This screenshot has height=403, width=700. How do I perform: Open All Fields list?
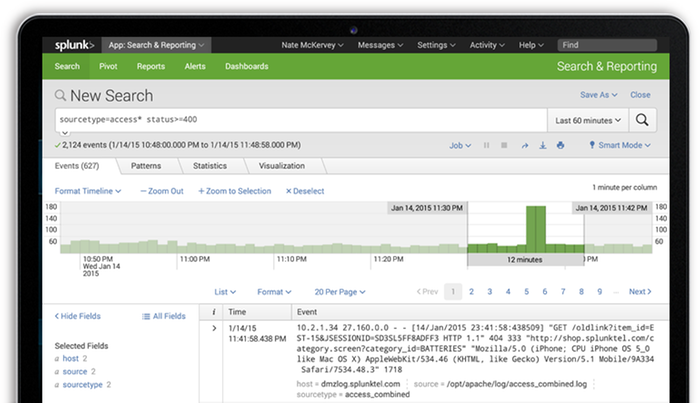coord(163,316)
